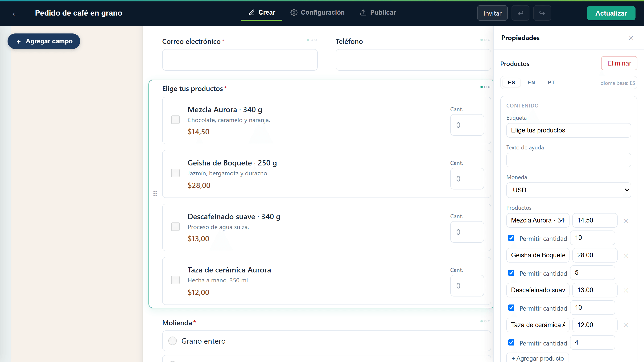
Task: Open options dots for Teléfono field
Action: [485, 40]
